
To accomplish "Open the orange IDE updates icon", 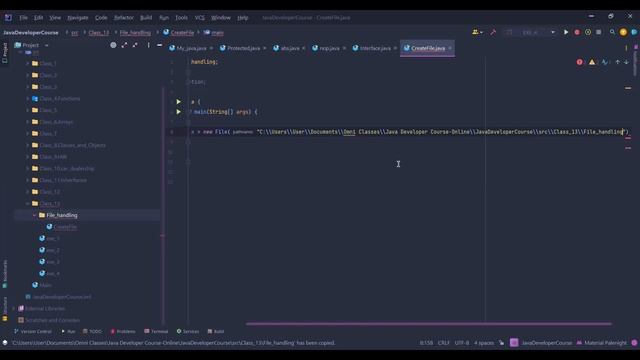I will pos(623,32).
